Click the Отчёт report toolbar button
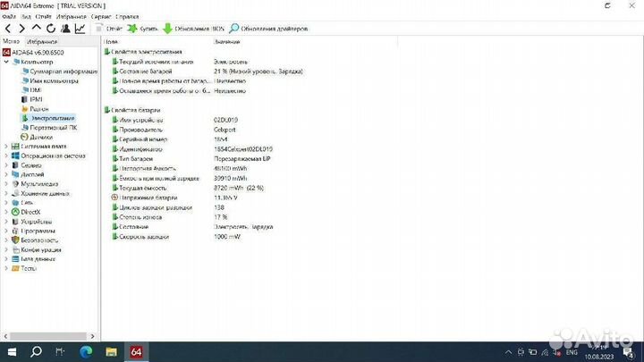The width and height of the screenshot is (644, 362). coord(109,29)
